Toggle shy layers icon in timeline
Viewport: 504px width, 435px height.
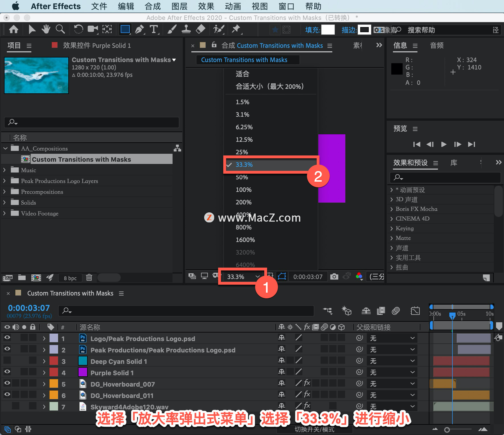click(366, 311)
